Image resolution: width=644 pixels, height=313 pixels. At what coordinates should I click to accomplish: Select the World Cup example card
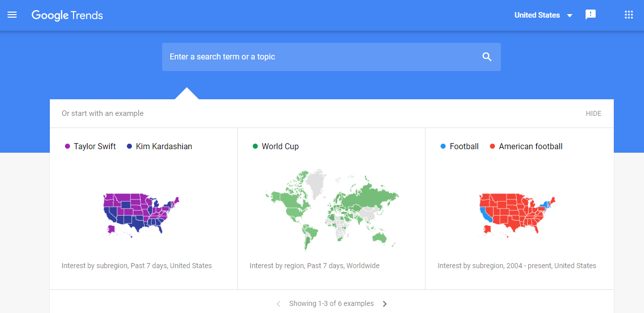click(331, 209)
